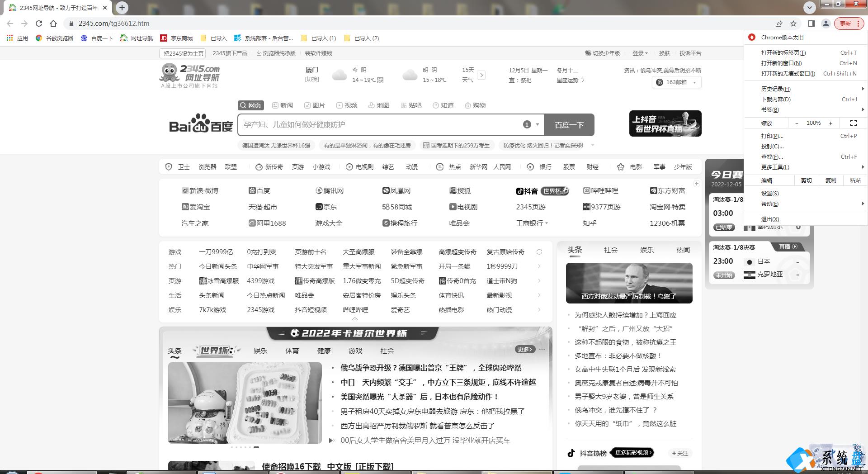
Task: Select 下载内容 menu item
Action: click(x=806, y=99)
